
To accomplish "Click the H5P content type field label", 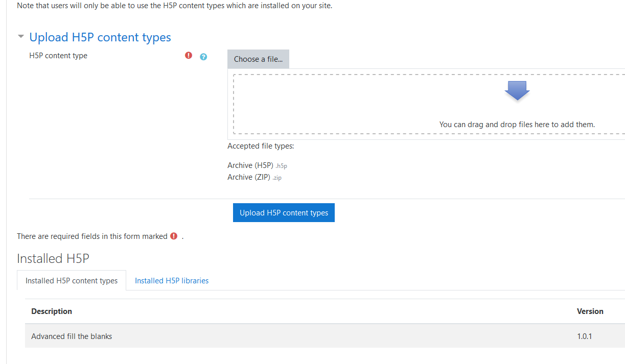I will point(58,56).
